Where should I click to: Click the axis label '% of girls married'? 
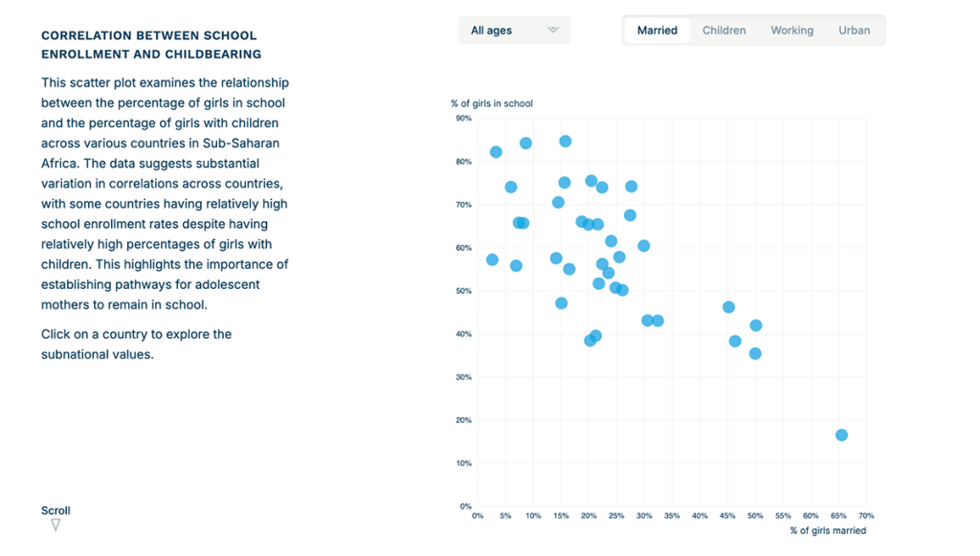827,529
